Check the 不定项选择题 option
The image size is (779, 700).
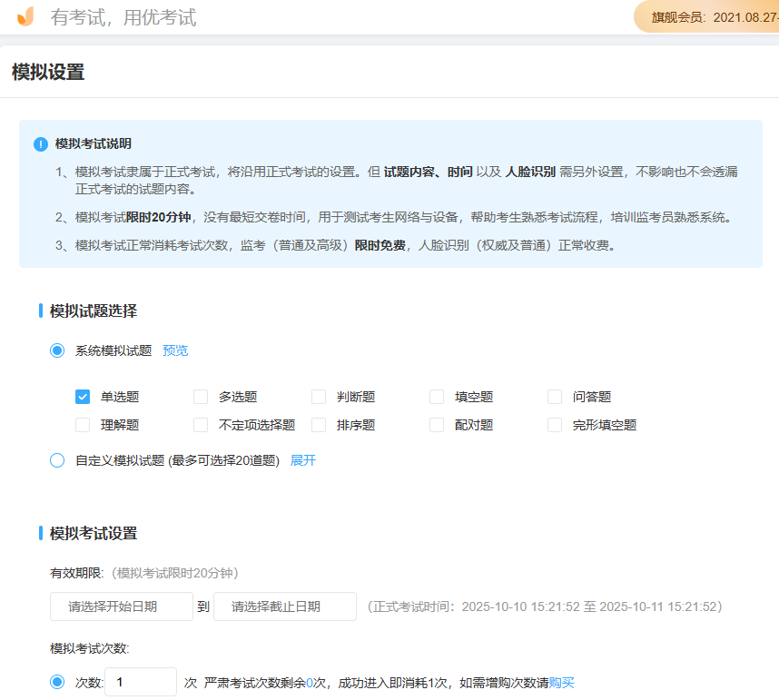[x=201, y=424]
